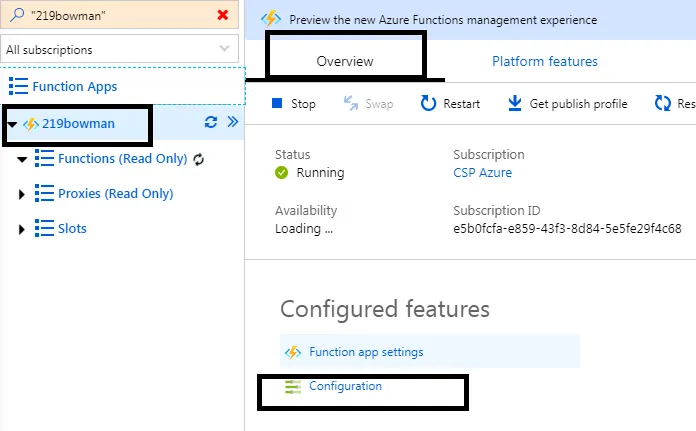Collapse the 219bowman tree node
The height and width of the screenshot is (431, 696).
[x=12, y=124]
